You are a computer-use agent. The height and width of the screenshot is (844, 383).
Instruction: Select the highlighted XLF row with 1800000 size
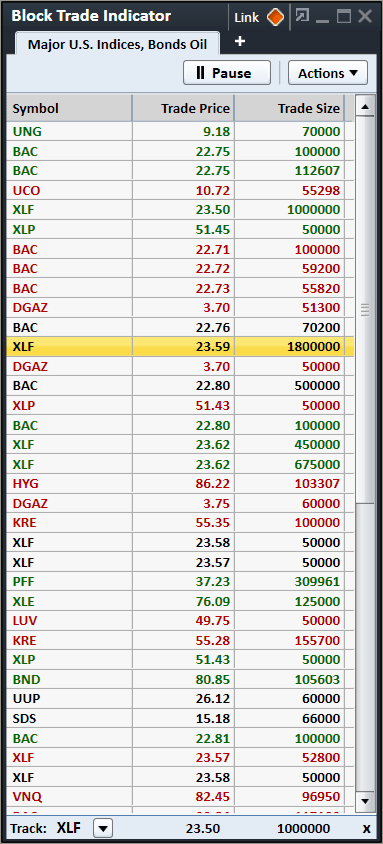pos(180,347)
